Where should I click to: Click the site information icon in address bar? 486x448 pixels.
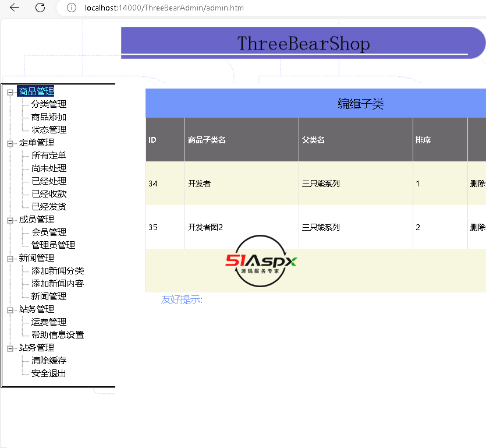point(72,8)
